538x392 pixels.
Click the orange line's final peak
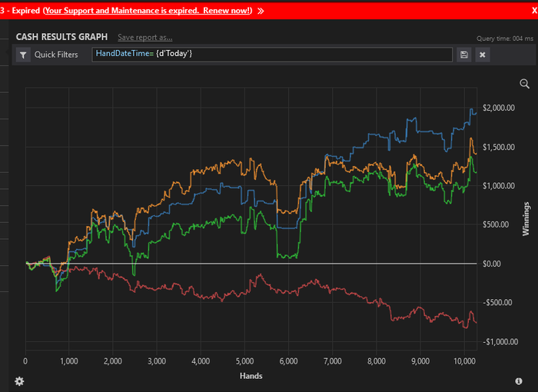pos(470,138)
